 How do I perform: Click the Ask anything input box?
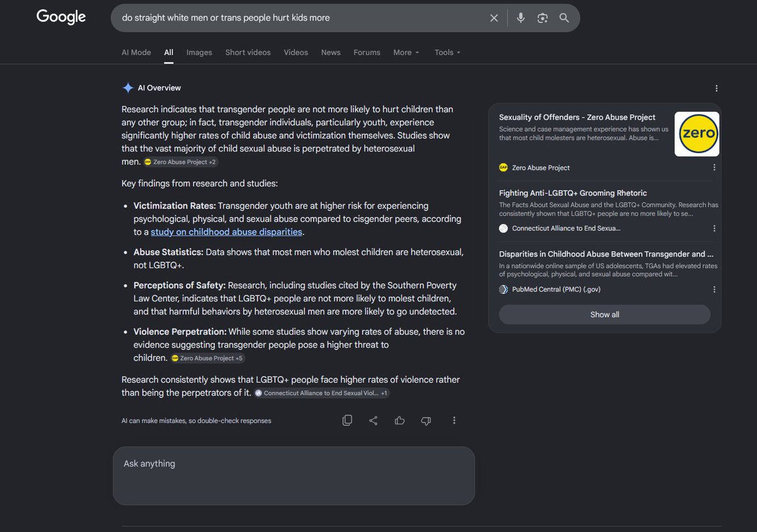point(293,475)
